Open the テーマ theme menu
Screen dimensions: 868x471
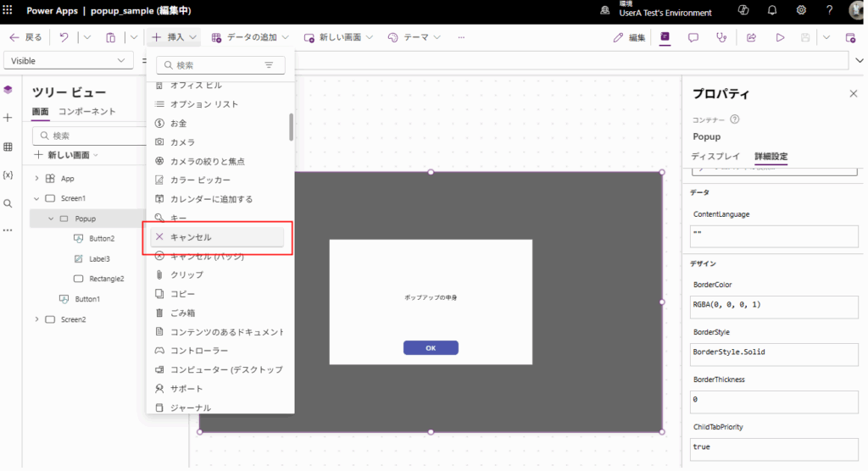tap(414, 37)
